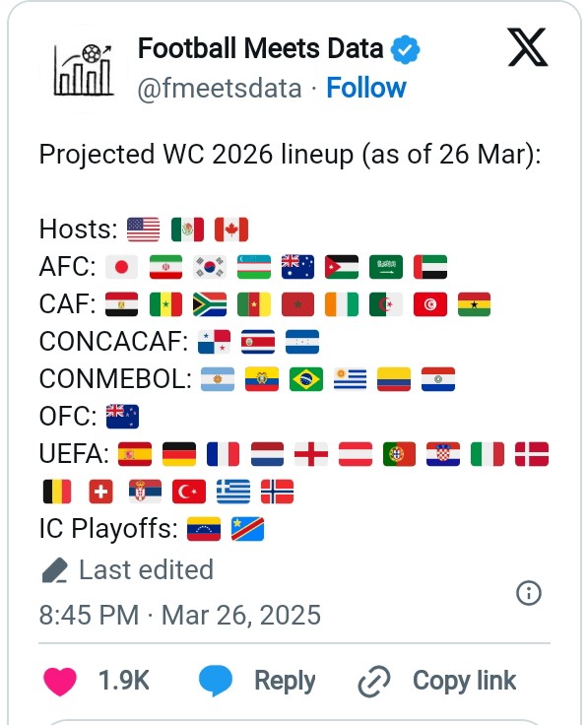
Task: Open the tweet info circle icon
Action: tap(528, 593)
